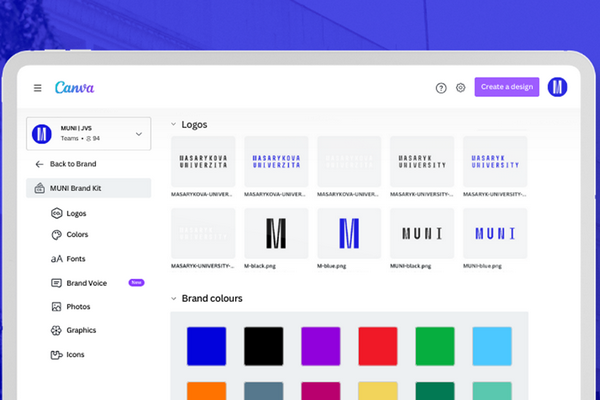Open Colors in sidebar
Viewport: 600px width, 400px height.
pyautogui.click(x=77, y=234)
